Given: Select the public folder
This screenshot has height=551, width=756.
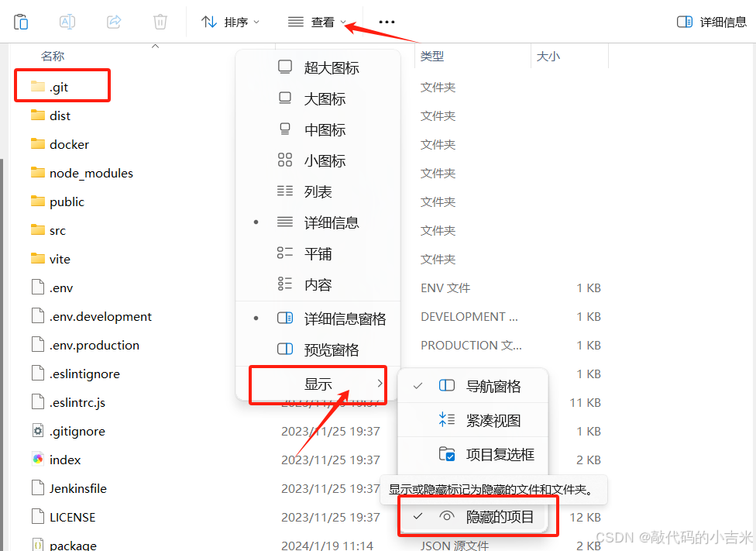Looking at the screenshot, I should coord(57,201).
